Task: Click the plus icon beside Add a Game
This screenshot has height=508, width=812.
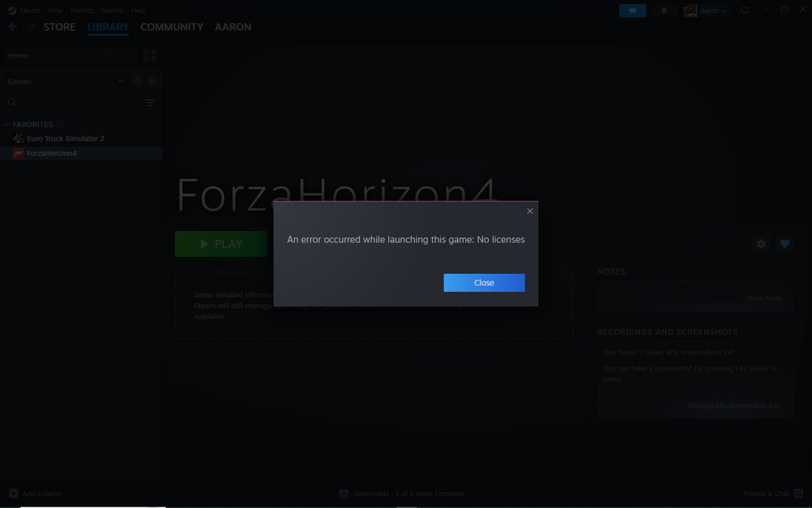Action: (x=14, y=493)
